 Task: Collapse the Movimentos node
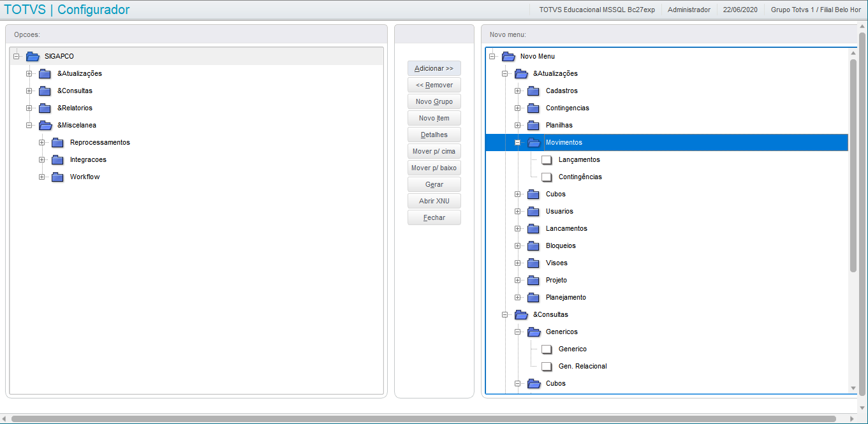click(517, 142)
